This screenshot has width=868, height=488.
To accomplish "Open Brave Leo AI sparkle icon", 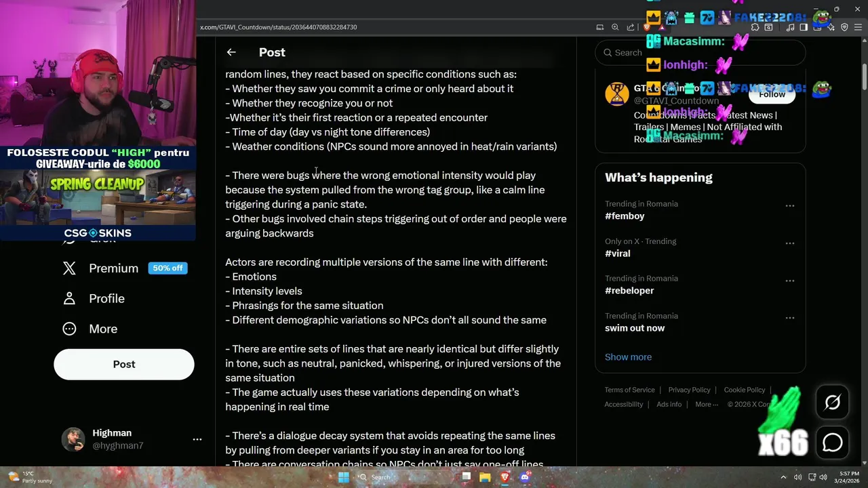I will [x=831, y=27].
